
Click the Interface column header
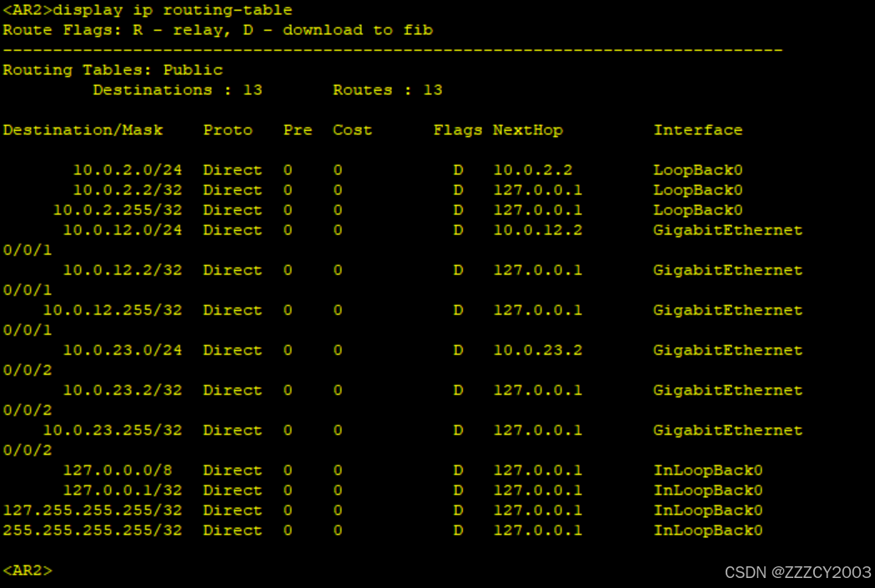(x=697, y=130)
